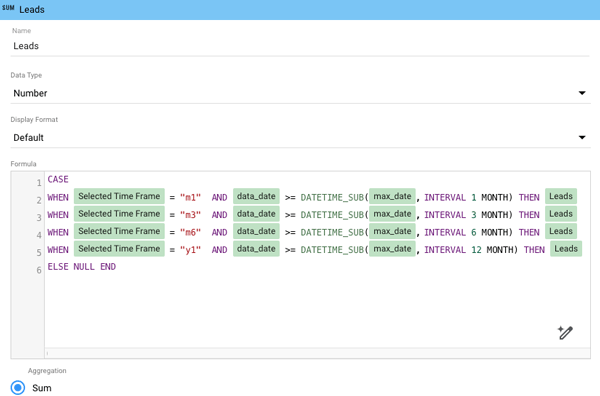This screenshot has height=396, width=600.
Task: Click the max_date chip on the INTERVAL 1 MONTH line
Action: click(392, 196)
